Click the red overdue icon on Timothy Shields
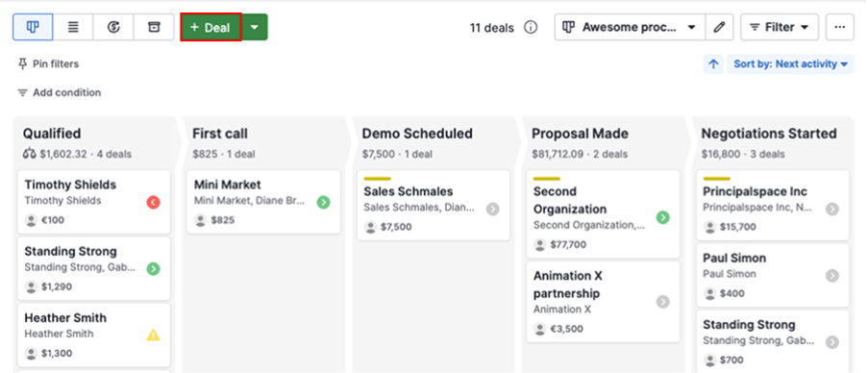The width and height of the screenshot is (868, 373). click(154, 203)
